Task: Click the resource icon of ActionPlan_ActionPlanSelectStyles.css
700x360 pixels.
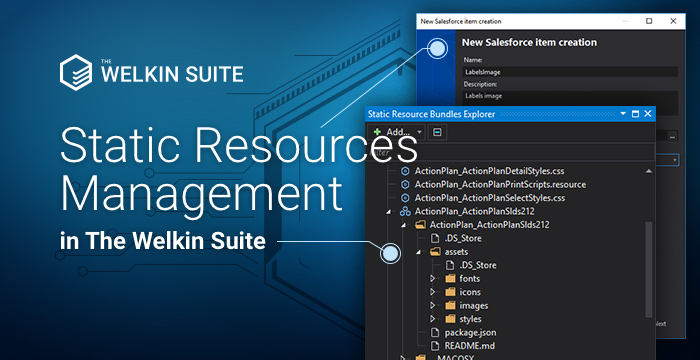Action: (405, 197)
